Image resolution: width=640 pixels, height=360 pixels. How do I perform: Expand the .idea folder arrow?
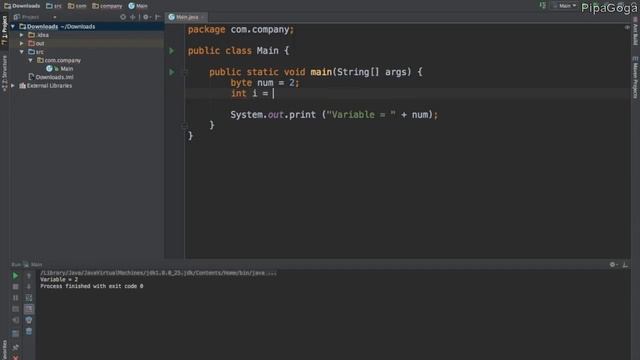point(22,35)
